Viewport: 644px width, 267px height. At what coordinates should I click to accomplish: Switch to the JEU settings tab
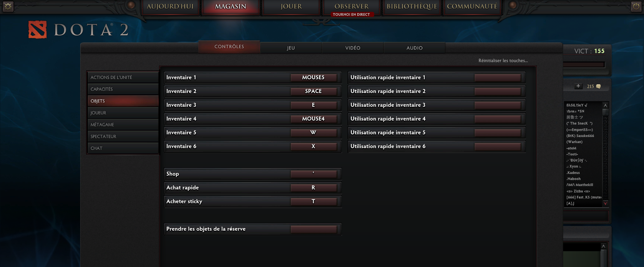[291, 48]
